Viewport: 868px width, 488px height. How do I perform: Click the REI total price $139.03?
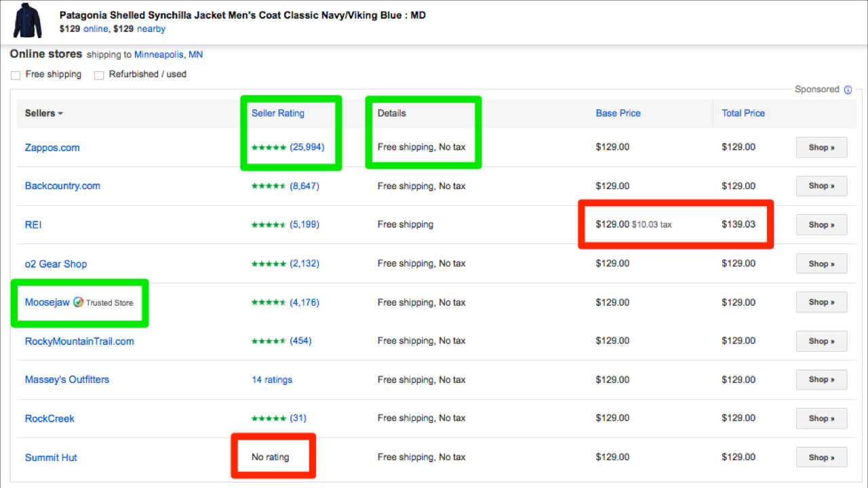pyautogui.click(x=738, y=224)
